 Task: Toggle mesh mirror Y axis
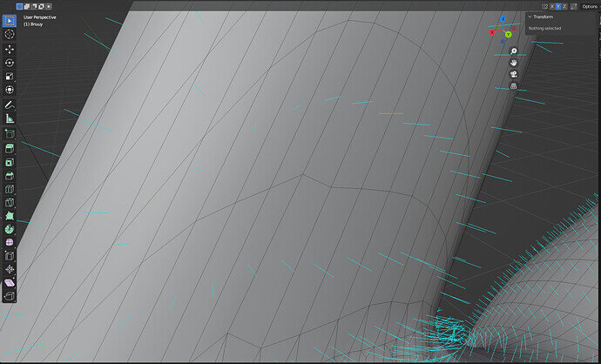558,6
